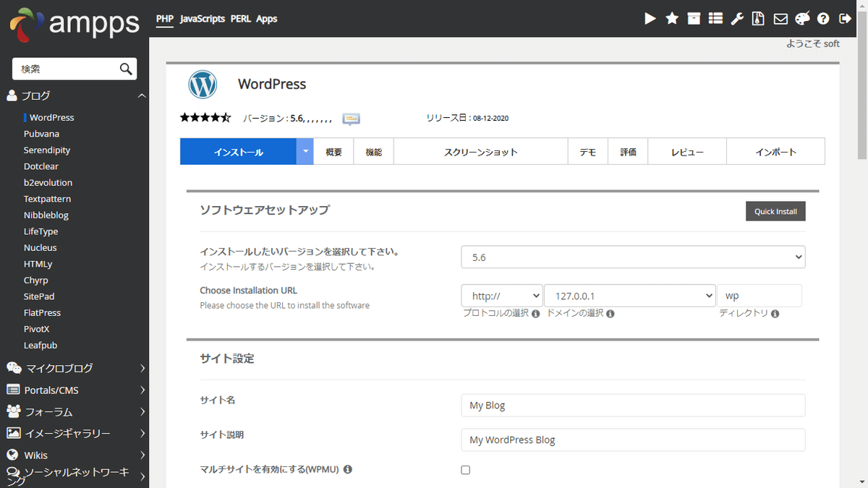This screenshot has width=868, height=488.
Task: Open the レビュー tab
Action: [x=687, y=152]
